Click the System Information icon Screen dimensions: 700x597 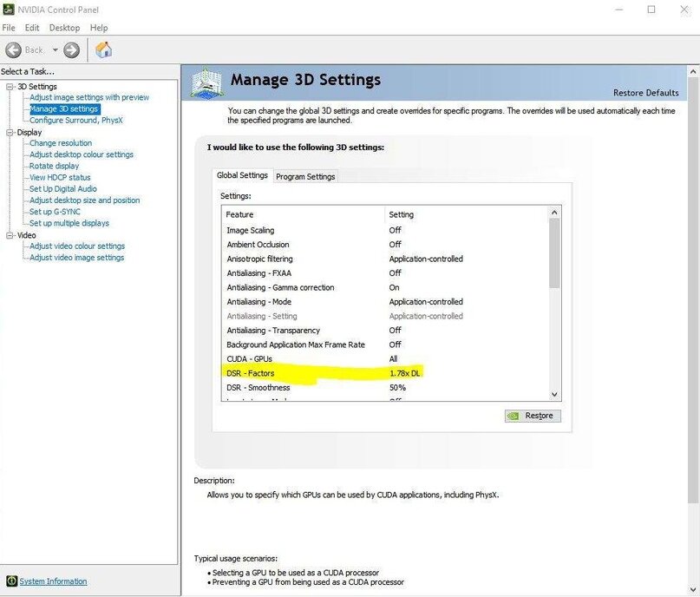pyautogui.click(x=11, y=581)
